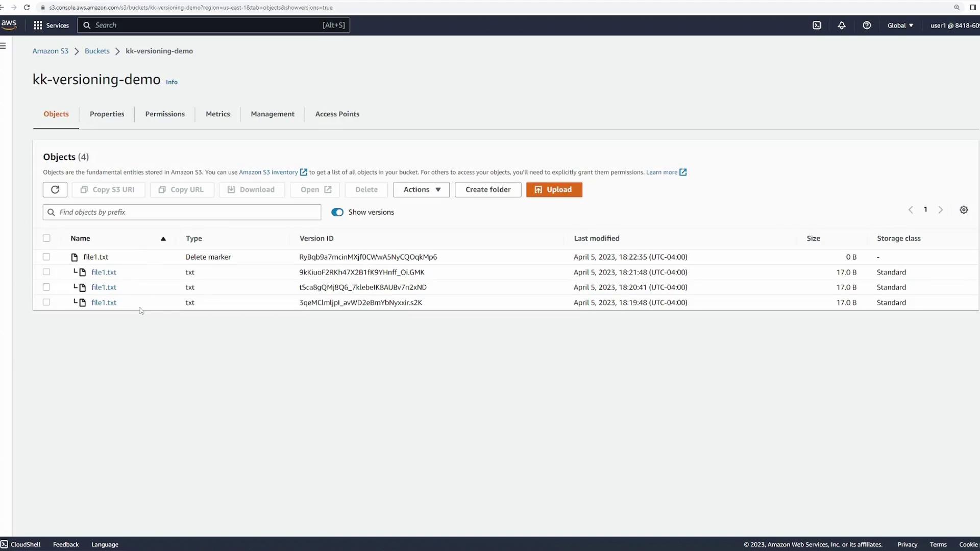Image resolution: width=980 pixels, height=551 pixels.
Task: Expand the Actions dropdown
Action: [x=421, y=190]
